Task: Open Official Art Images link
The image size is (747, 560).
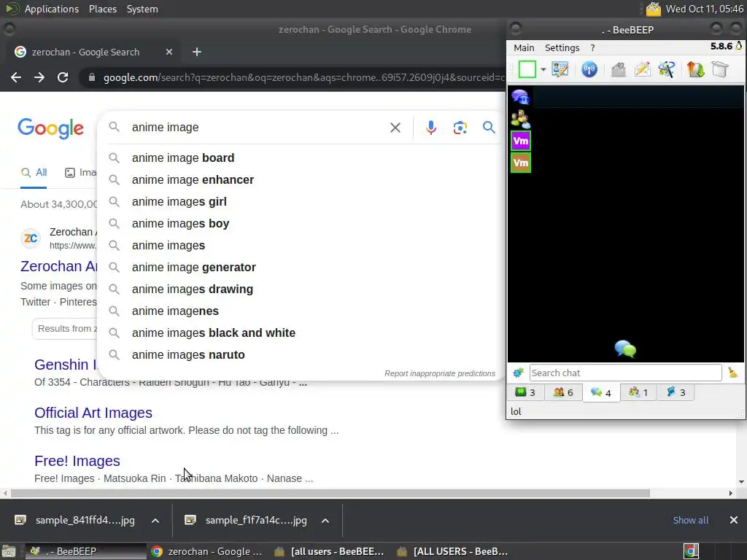Action: [x=93, y=413]
